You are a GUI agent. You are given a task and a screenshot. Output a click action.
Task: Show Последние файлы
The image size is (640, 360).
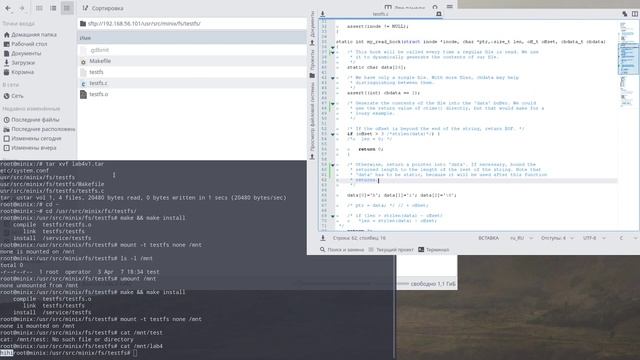click(x=31, y=120)
